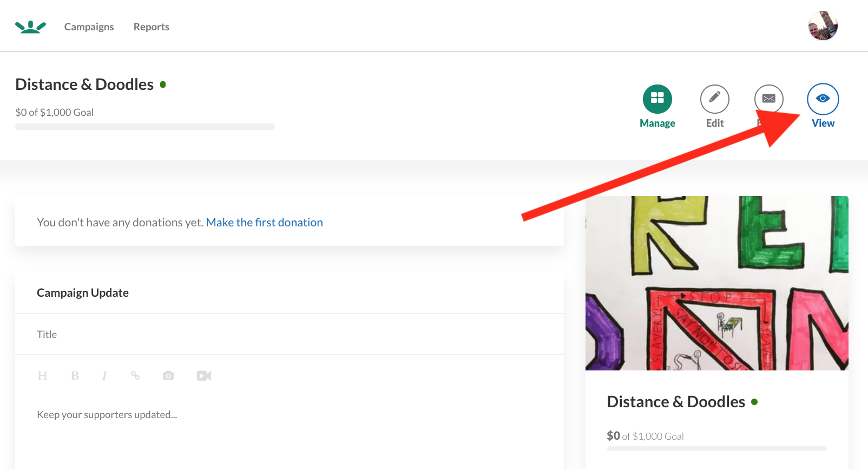The width and height of the screenshot is (868, 469).
Task: Toggle bold formatting with B icon
Action: [75, 376]
